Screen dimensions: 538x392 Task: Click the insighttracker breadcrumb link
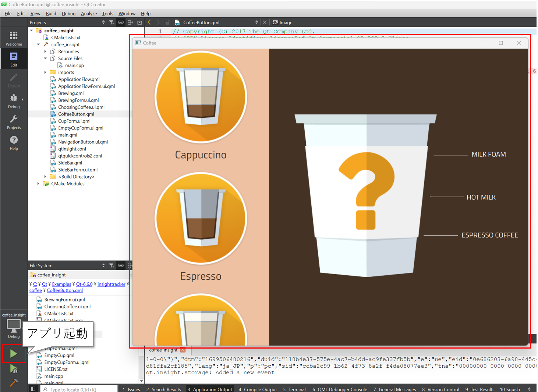point(111,284)
